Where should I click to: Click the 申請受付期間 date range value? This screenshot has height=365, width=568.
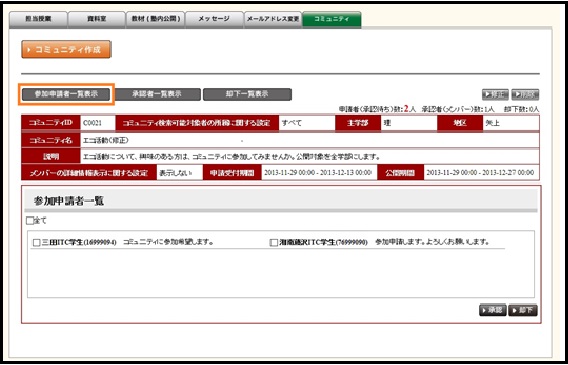(318, 173)
